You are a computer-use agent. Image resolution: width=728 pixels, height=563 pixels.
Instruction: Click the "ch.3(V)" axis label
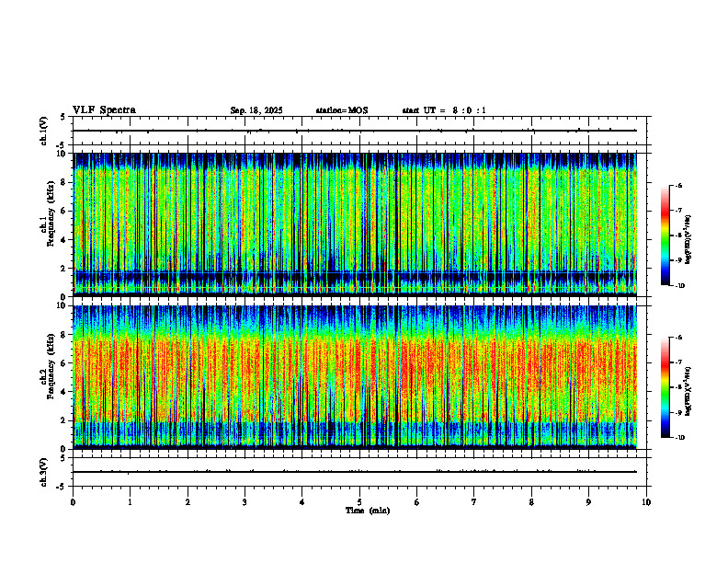click(43, 472)
